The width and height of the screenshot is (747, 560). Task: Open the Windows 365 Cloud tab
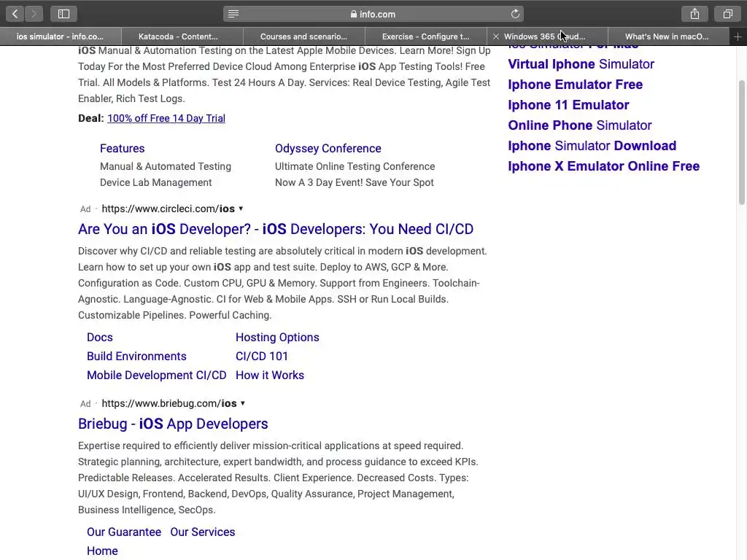(x=547, y=36)
